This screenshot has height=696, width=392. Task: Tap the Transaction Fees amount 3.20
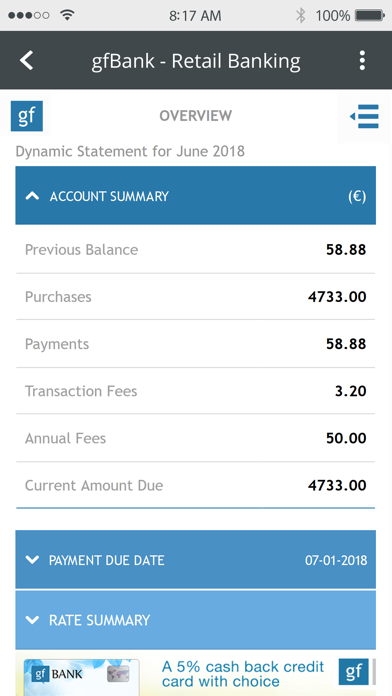tap(350, 391)
